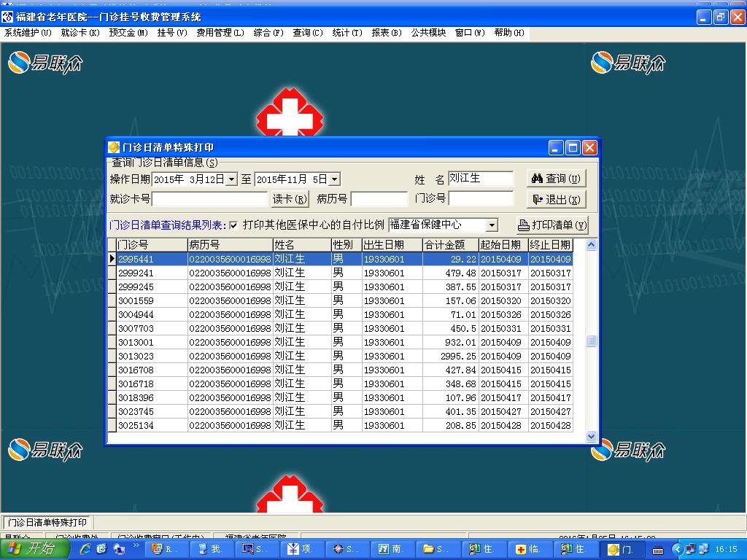Click amount cell 427.84
The height and width of the screenshot is (560, 747).
450,370
